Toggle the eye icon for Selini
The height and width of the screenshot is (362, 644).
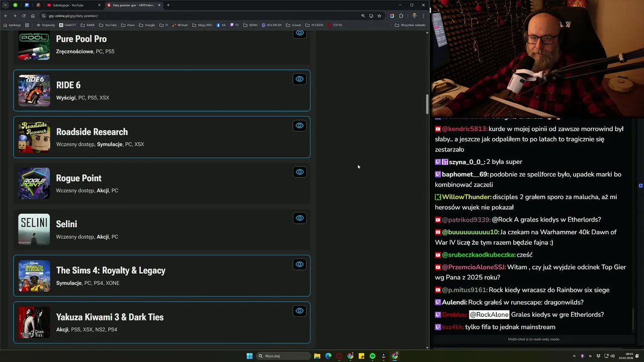tap(299, 218)
